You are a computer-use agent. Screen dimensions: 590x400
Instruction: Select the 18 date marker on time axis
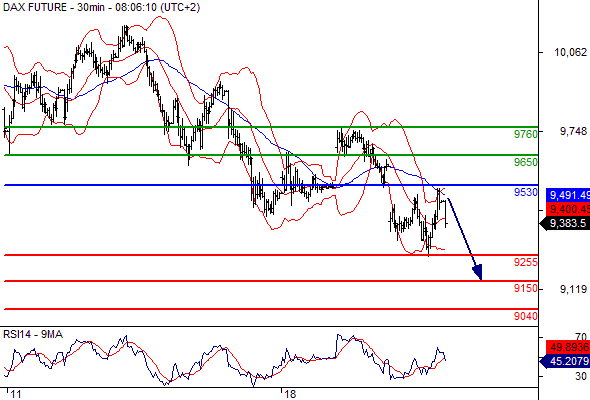point(290,394)
